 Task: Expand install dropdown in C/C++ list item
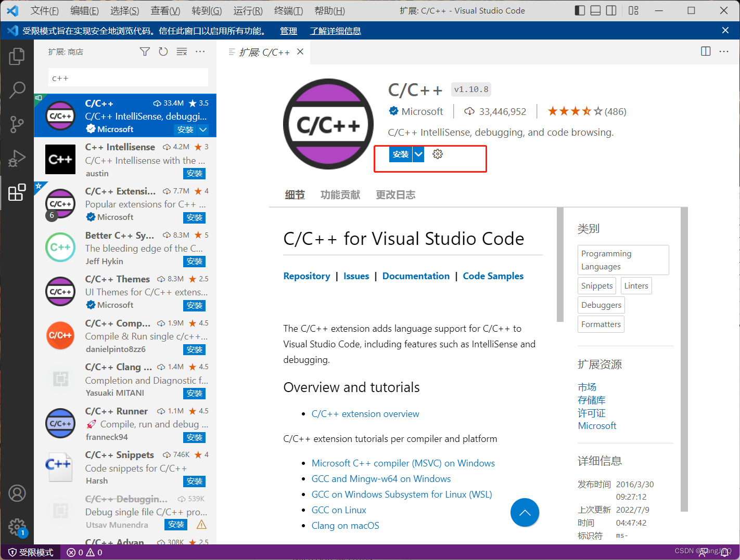[203, 129]
